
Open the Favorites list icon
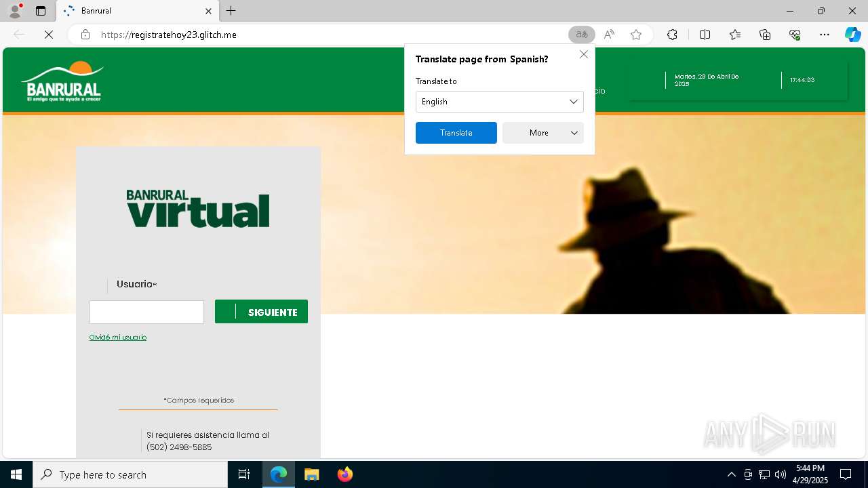point(735,35)
